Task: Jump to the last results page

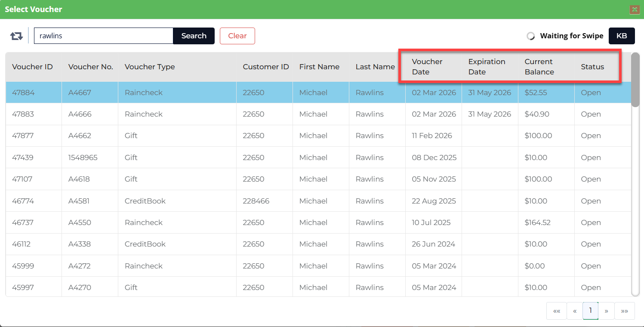Action: pos(625,311)
